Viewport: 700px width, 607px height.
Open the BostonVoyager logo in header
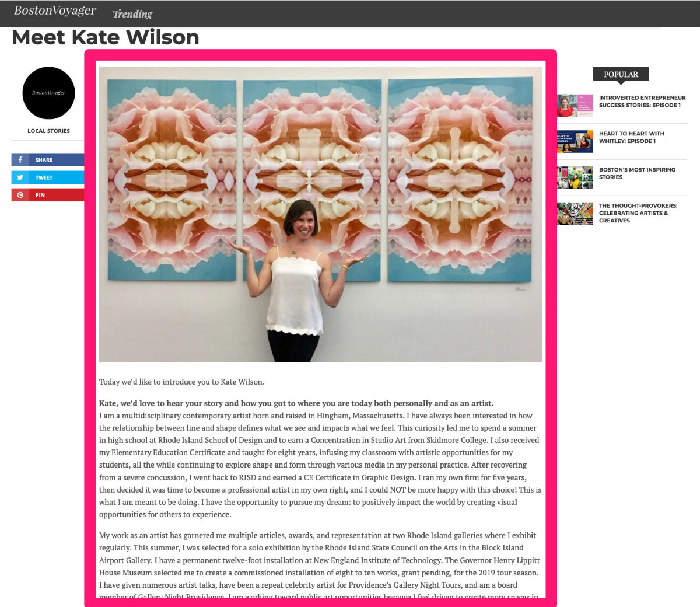click(x=55, y=11)
